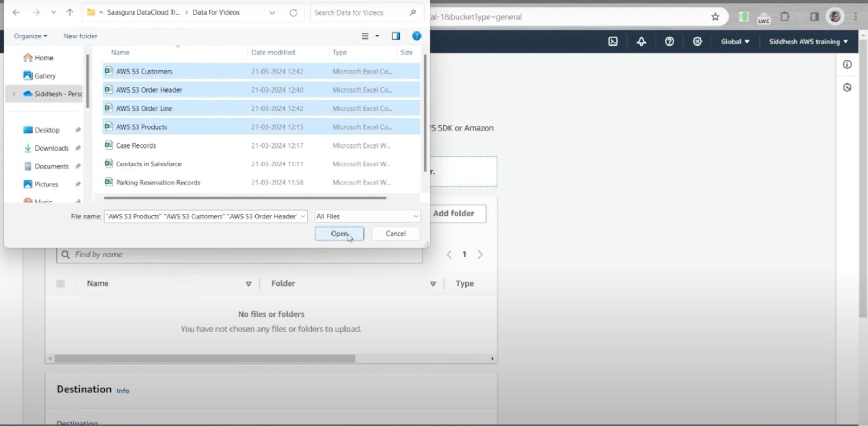Open All Files type filter
Image resolution: width=868 pixels, height=426 pixels.
pyautogui.click(x=367, y=216)
